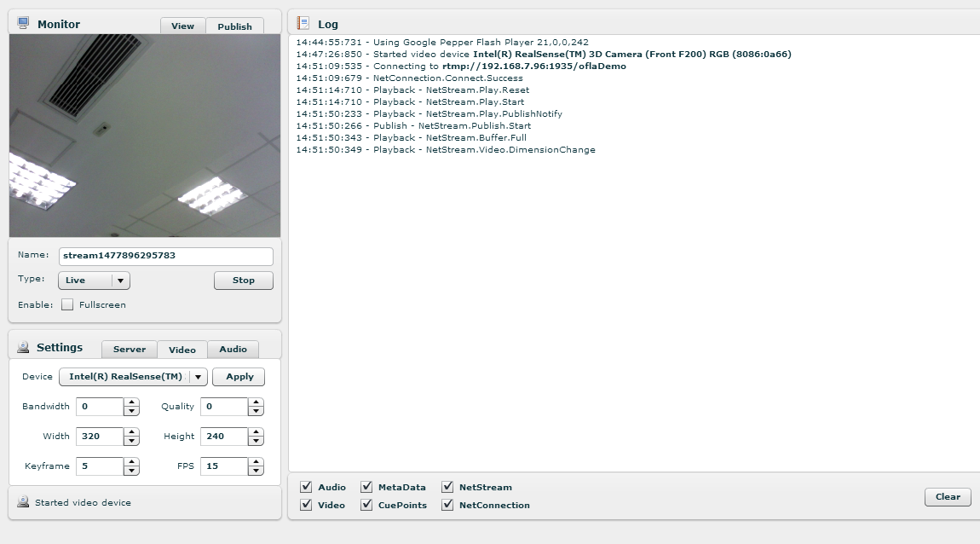Click the Monitor panel icon
Screen dimensions: 980x544
(23, 24)
